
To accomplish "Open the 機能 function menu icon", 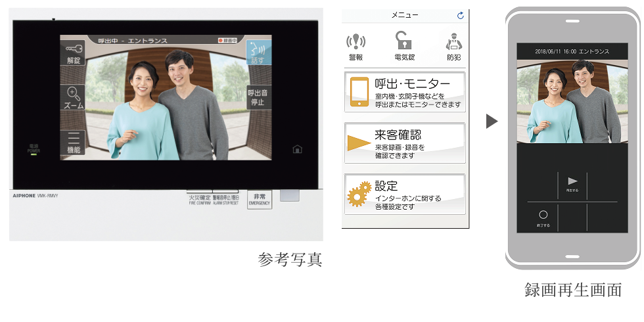I will pyautogui.click(x=73, y=143).
